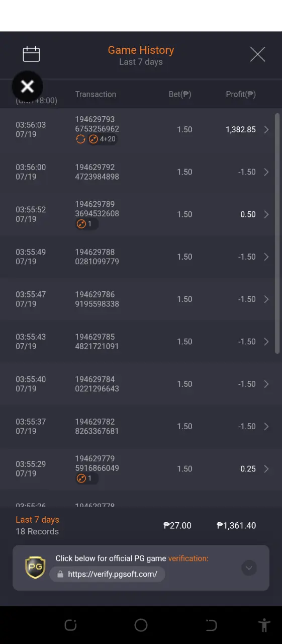Click the PG shield logo

[x=35, y=568]
